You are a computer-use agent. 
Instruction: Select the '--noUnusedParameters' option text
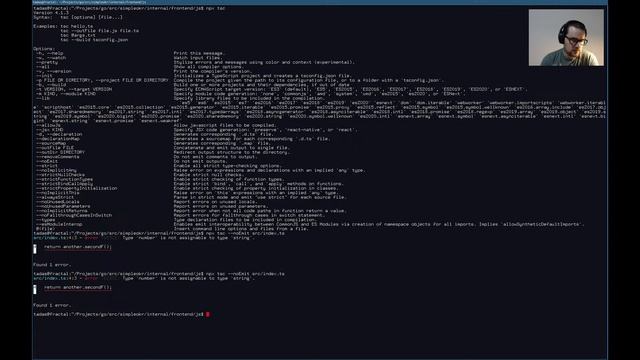pyautogui.click(x=63, y=206)
